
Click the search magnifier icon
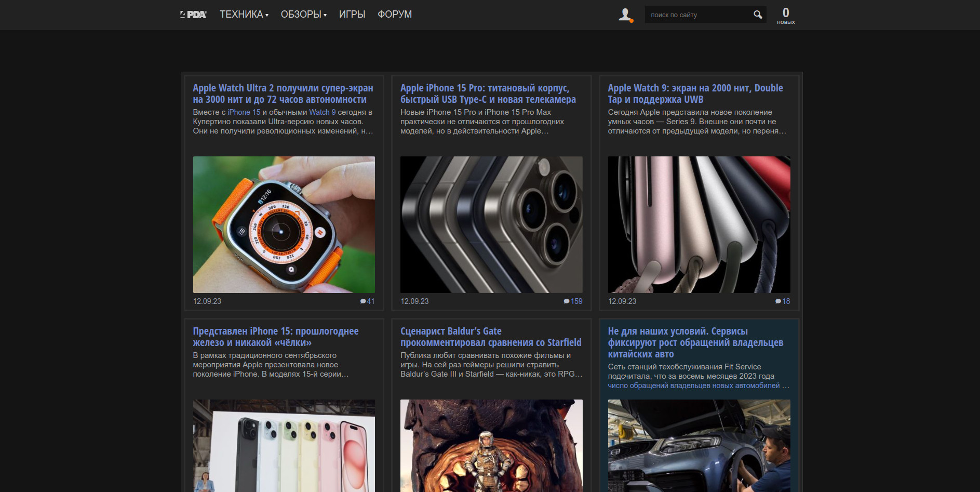(758, 15)
